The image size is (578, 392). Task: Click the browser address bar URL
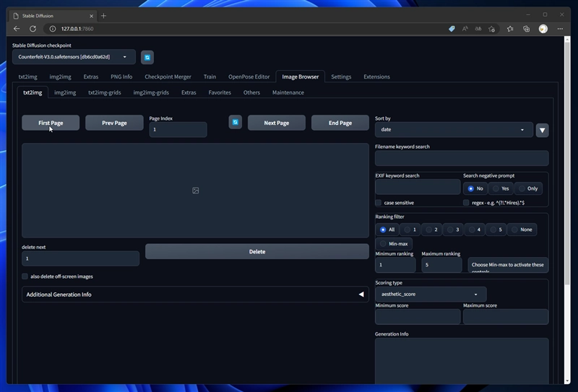[x=77, y=29]
